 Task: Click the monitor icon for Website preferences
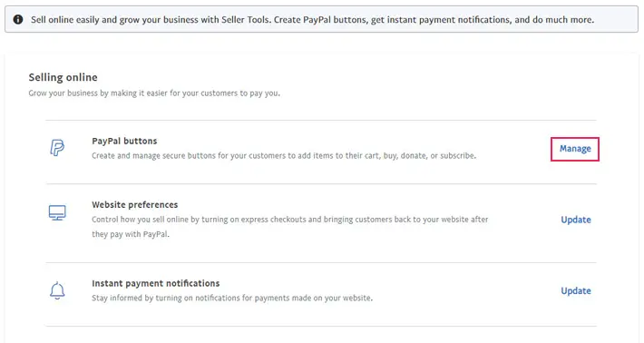57,212
